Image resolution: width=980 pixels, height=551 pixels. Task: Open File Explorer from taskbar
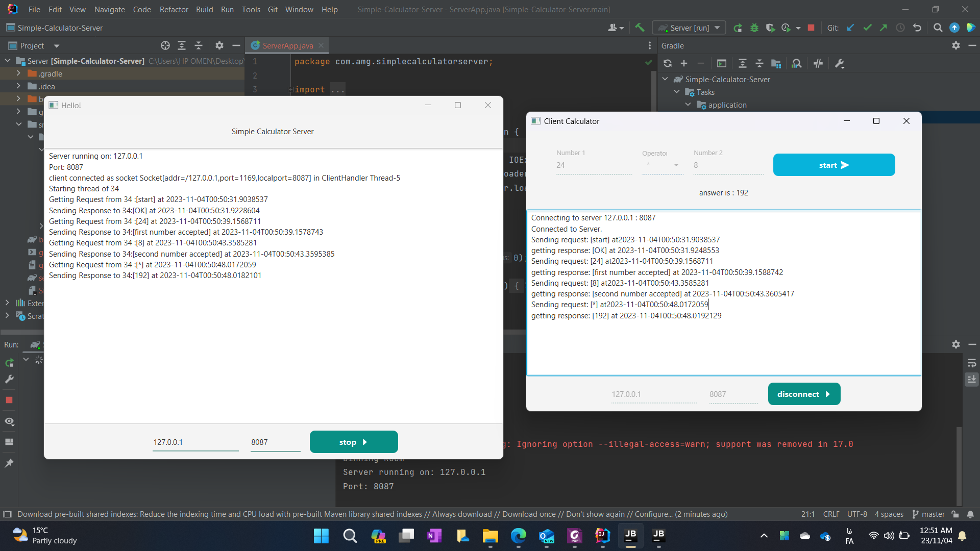(x=490, y=536)
